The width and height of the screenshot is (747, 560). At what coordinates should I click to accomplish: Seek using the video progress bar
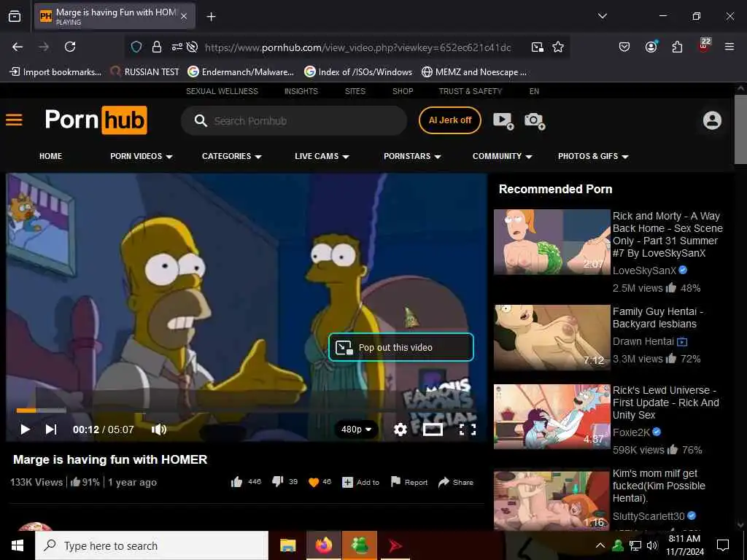(x=245, y=410)
